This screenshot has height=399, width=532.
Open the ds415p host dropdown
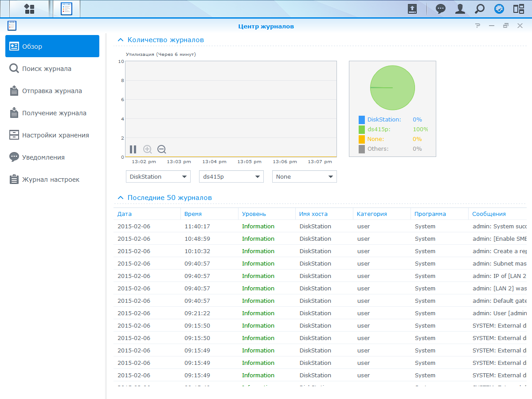pyautogui.click(x=231, y=176)
